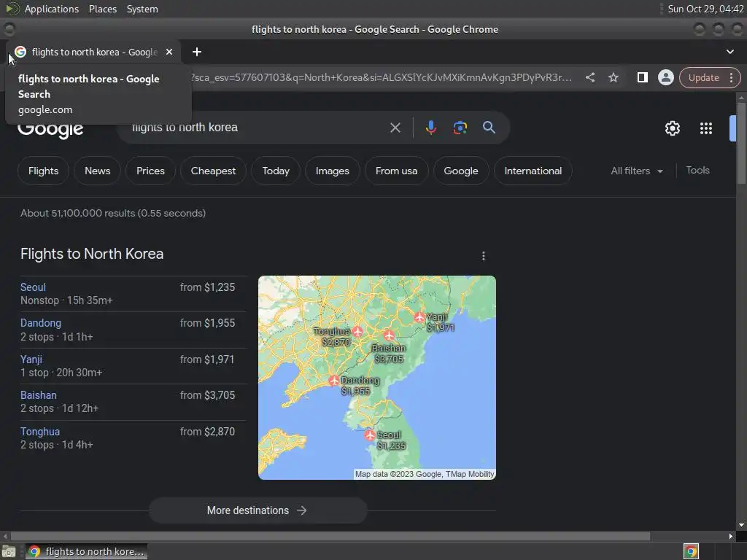Viewport: 747px width, 560px height.
Task: Click vertical scrollbar down arrow
Action: point(741,525)
